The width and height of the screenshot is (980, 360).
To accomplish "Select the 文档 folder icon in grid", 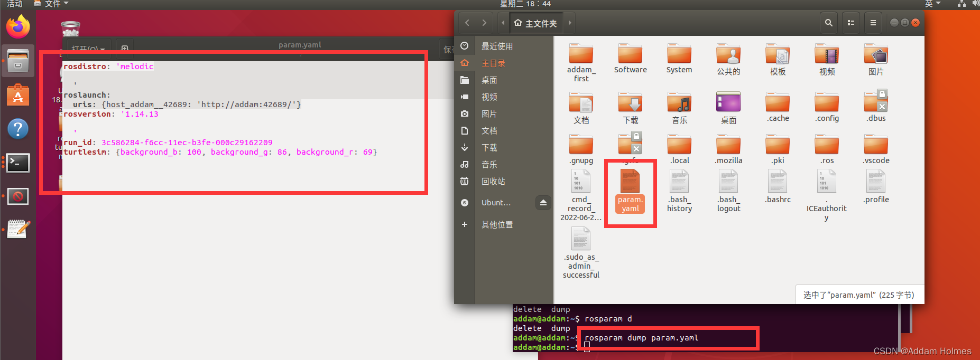I will pyautogui.click(x=581, y=108).
